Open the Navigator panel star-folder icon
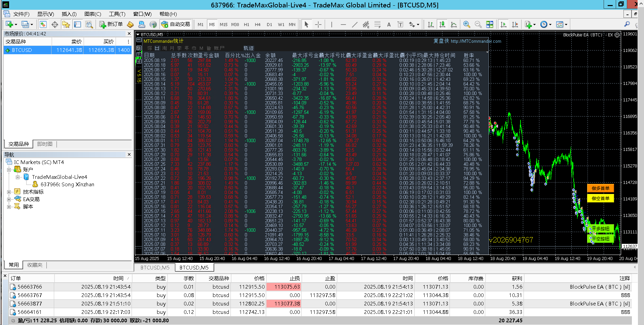Image resolution: width=644 pixels, height=325 pixels. click(x=66, y=24)
